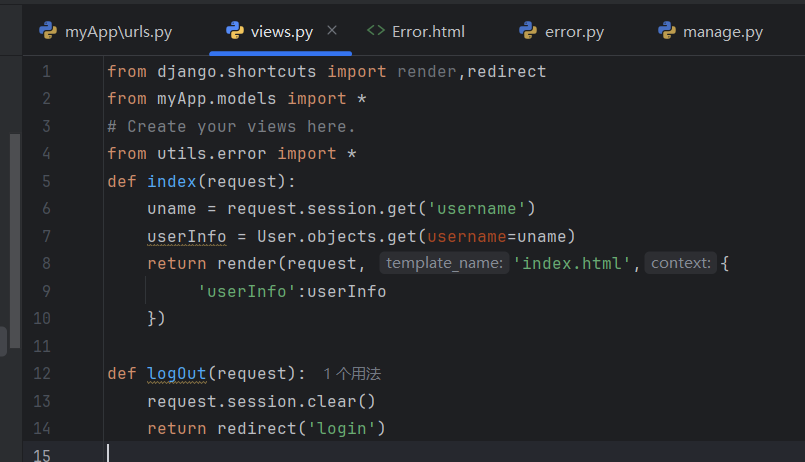Click the 'login' string on line 14
This screenshot has width=805, height=462.
click(x=341, y=428)
